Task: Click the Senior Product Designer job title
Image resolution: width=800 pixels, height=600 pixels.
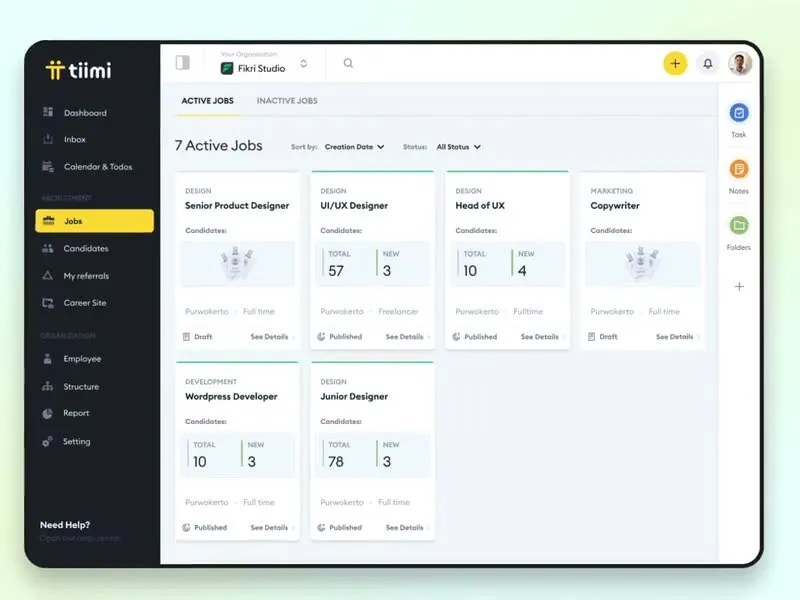Action: click(237, 206)
